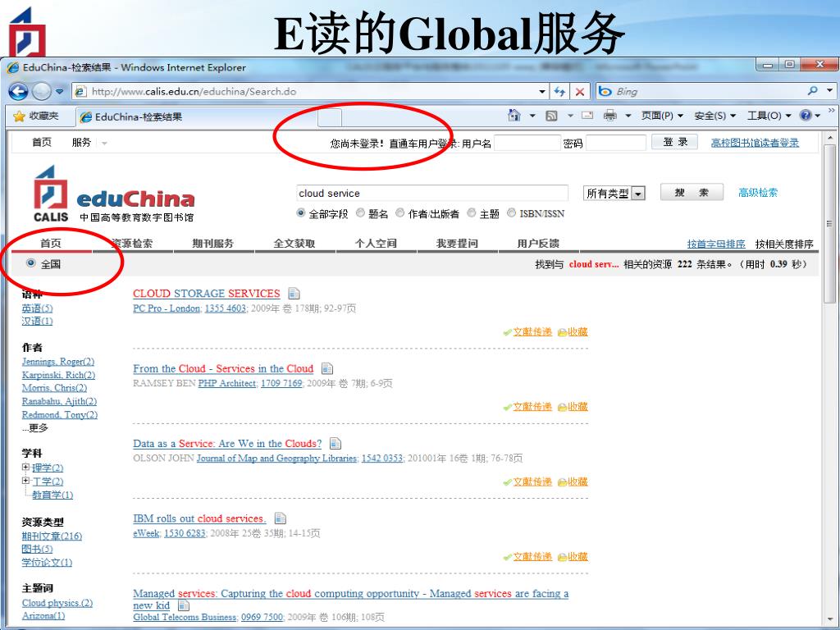Click the document icon beside Data as a Service
This screenshot has height=630, width=840.
336,444
